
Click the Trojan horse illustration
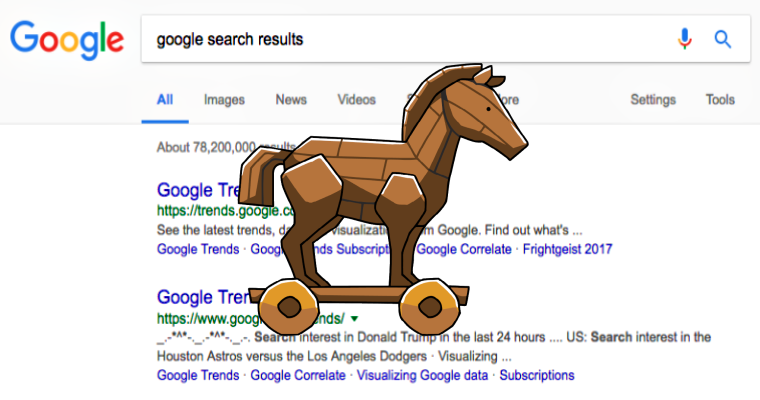[383, 199]
